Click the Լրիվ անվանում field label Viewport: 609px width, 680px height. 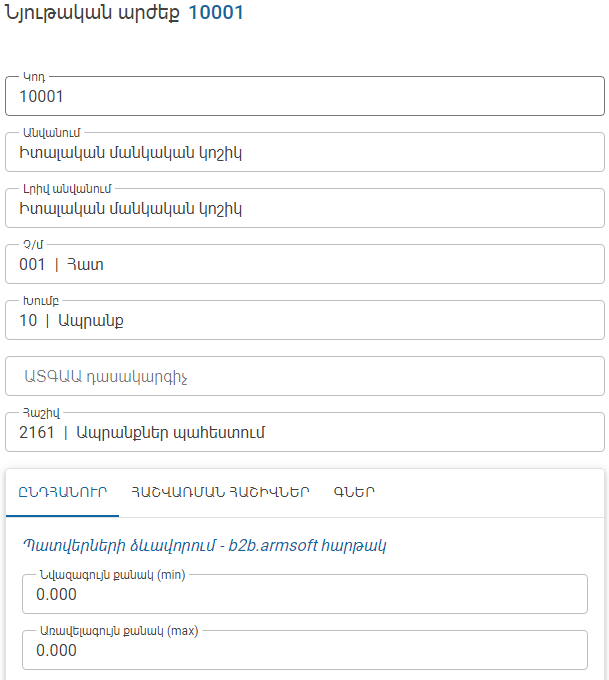67,189
